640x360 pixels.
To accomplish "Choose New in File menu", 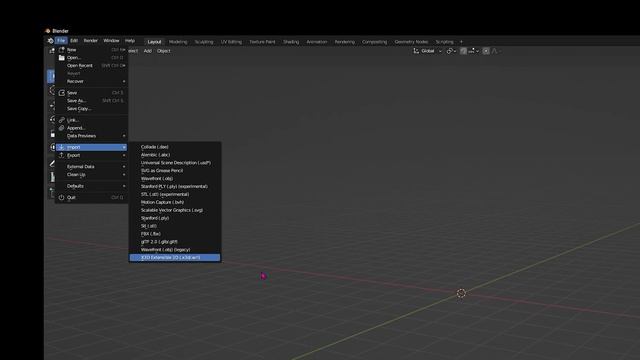I will [91, 50].
